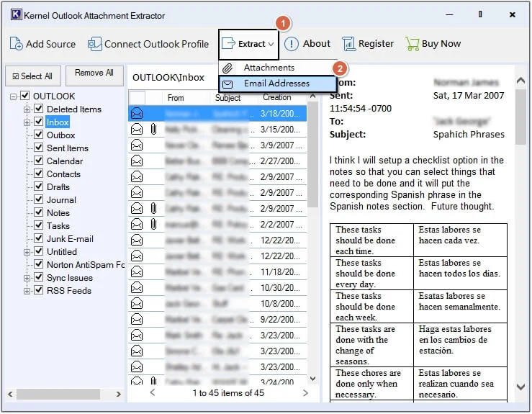Click the Buy Now label
Viewport: 532px width, 414px height.
click(x=441, y=44)
